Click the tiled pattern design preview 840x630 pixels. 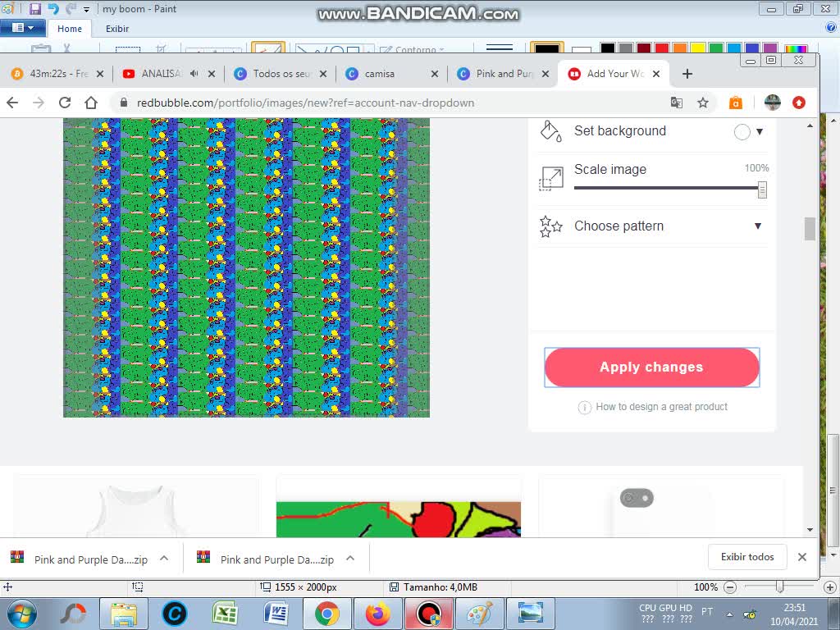click(x=246, y=267)
